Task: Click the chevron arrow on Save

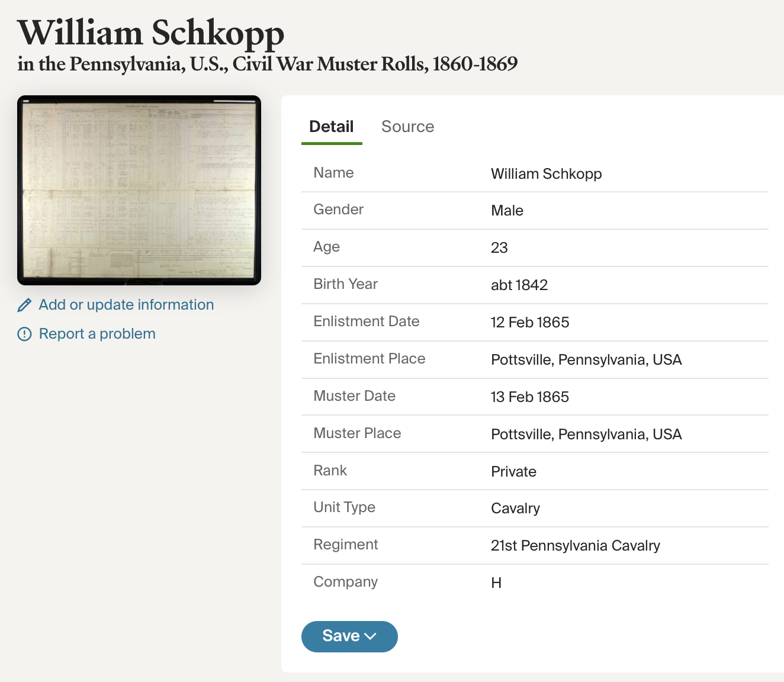Action: 371,636
